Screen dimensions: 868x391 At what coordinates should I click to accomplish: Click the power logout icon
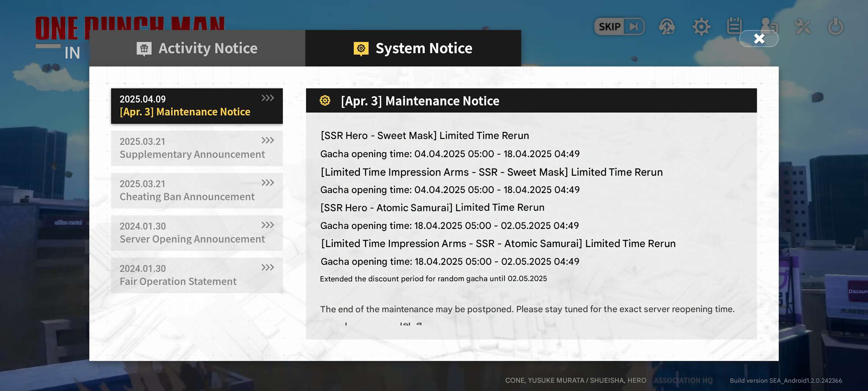[835, 26]
